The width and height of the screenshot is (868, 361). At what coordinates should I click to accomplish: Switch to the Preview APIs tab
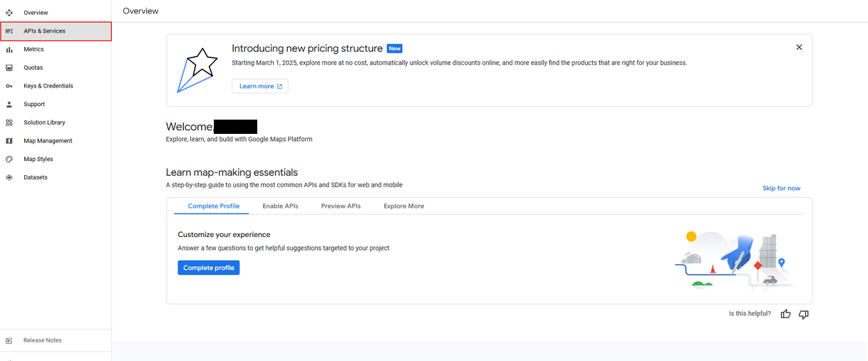click(x=341, y=206)
